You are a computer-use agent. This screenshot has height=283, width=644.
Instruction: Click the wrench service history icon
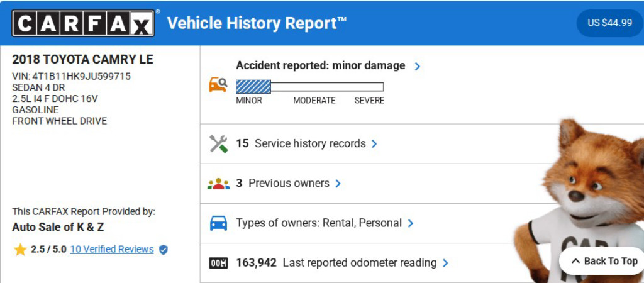pos(218,144)
